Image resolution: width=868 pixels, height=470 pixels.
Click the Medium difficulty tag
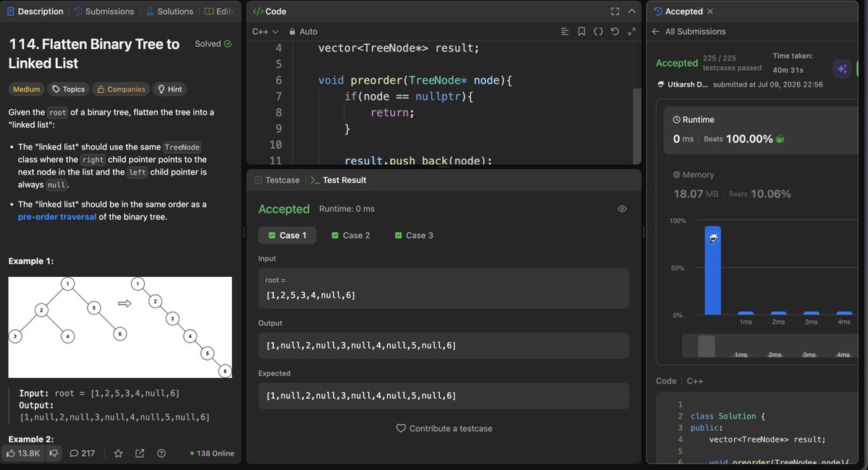click(27, 90)
